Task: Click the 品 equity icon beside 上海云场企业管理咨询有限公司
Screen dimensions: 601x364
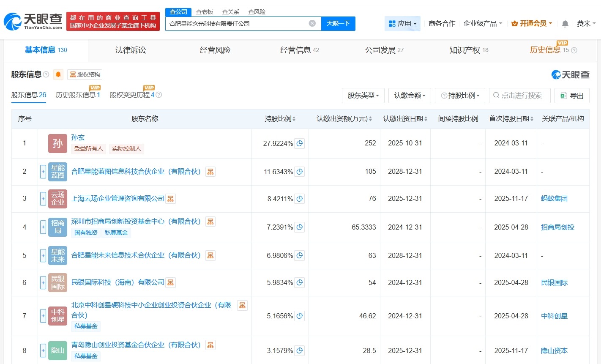Action: 170,198
